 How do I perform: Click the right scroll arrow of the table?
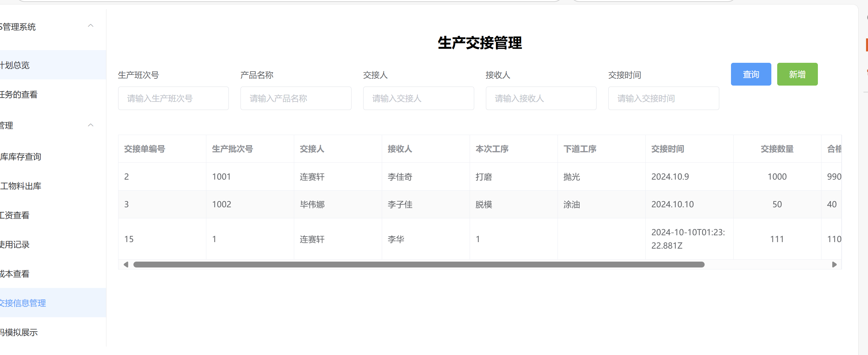[x=834, y=265]
